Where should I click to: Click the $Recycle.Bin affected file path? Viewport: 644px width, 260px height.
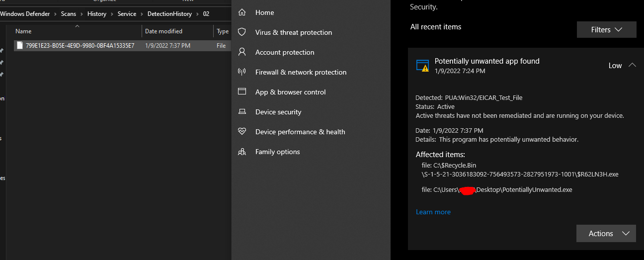[x=520, y=170]
